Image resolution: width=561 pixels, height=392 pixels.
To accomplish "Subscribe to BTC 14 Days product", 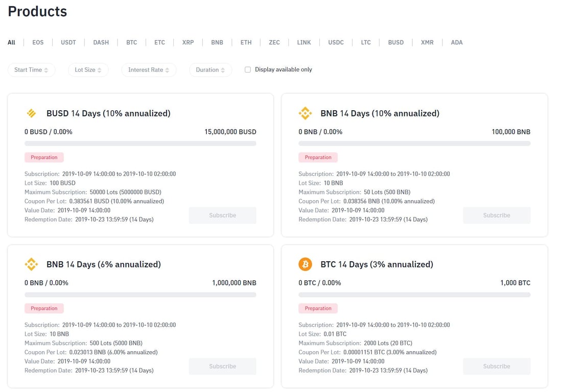I will click(497, 366).
